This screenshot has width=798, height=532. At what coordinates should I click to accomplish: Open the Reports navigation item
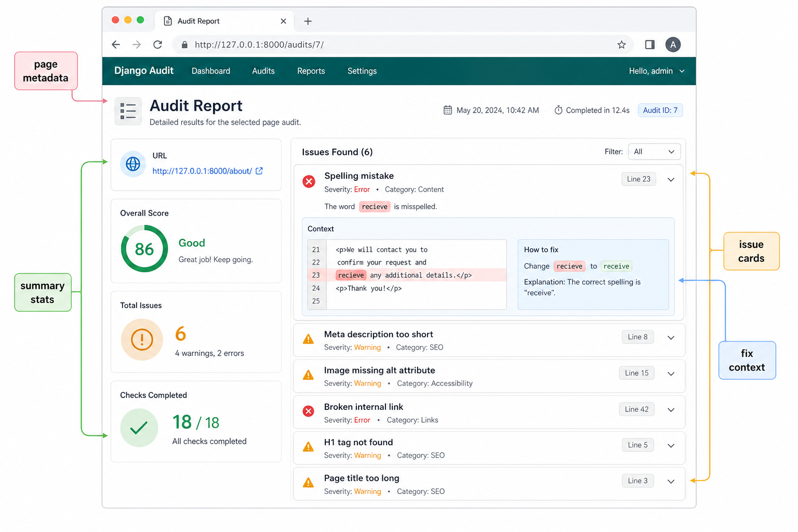click(x=311, y=71)
